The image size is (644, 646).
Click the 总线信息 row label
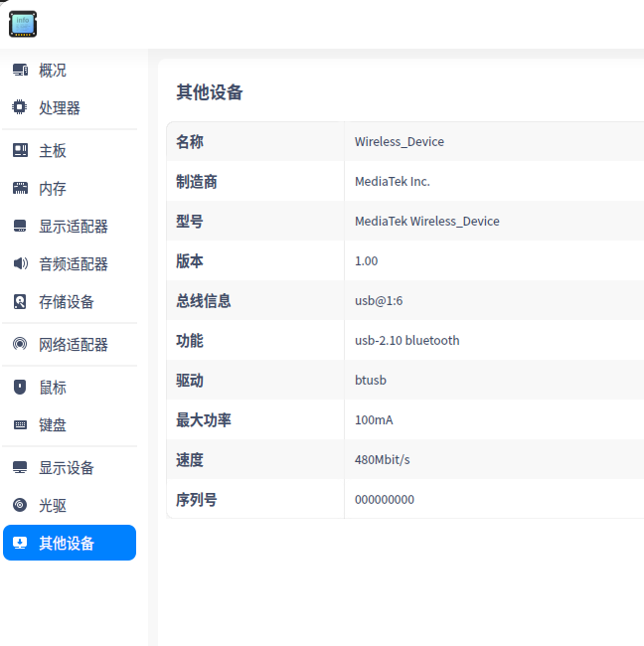[204, 301]
